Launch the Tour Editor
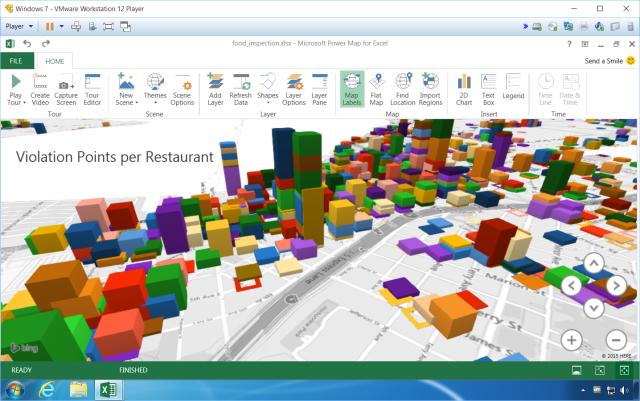The height and width of the screenshot is (401, 640). (x=92, y=88)
